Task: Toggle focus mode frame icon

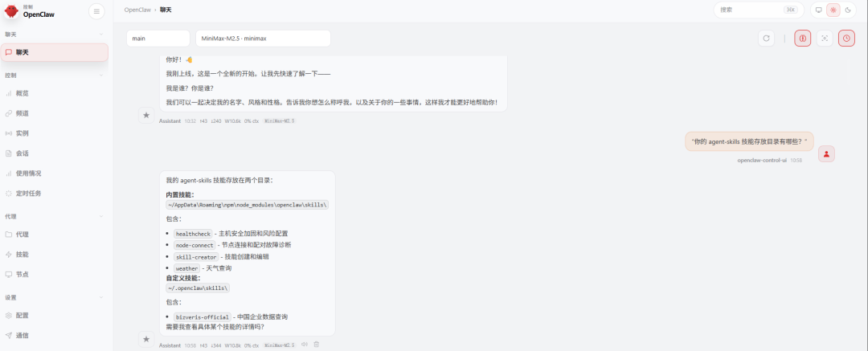Action: click(x=825, y=39)
